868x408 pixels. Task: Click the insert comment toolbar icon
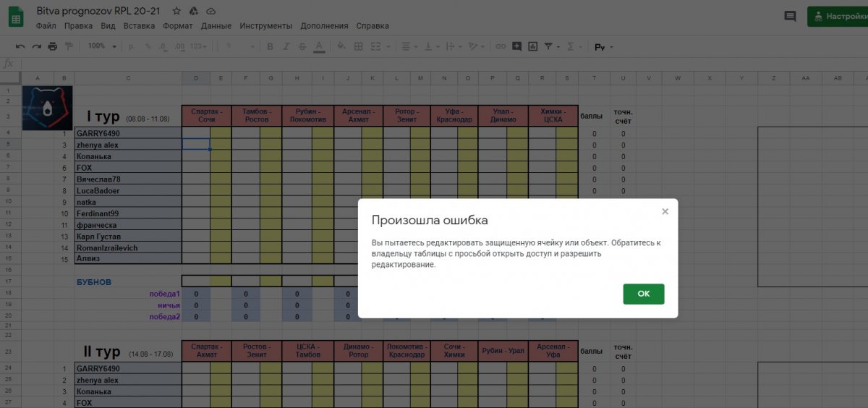point(516,46)
